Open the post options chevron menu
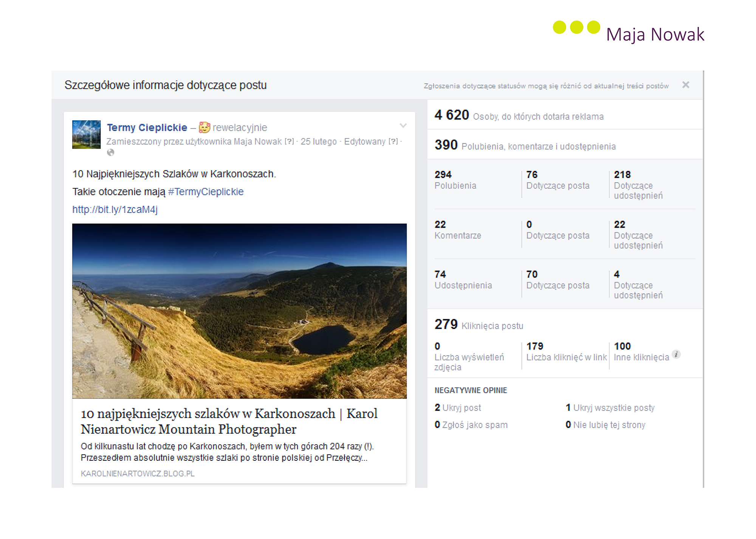 tap(403, 126)
